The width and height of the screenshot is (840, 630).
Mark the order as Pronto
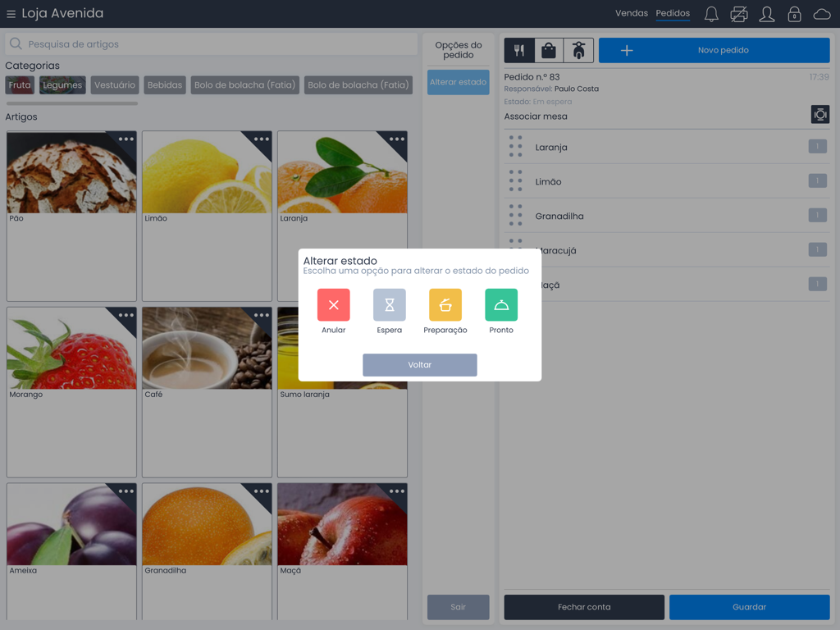(x=500, y=305)
